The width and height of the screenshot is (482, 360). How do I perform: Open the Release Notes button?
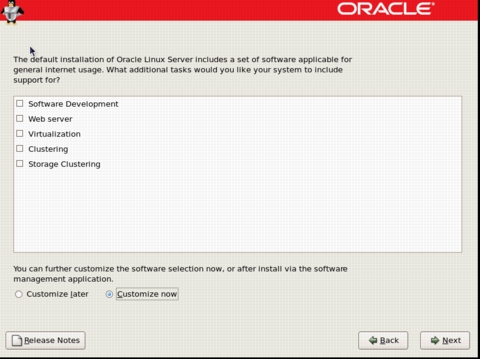click(45, 340)
